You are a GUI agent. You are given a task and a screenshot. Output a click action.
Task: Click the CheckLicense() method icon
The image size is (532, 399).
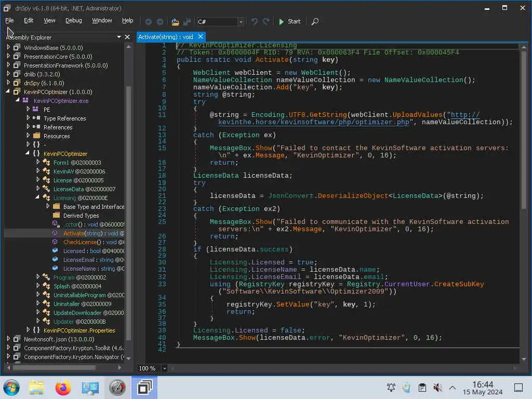point(55,242)
